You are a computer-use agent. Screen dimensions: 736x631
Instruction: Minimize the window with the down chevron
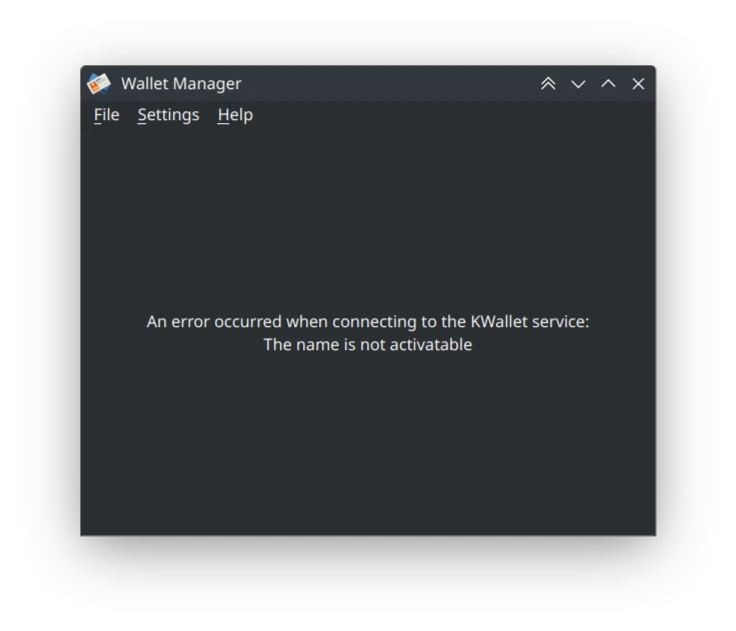point(578,84)
